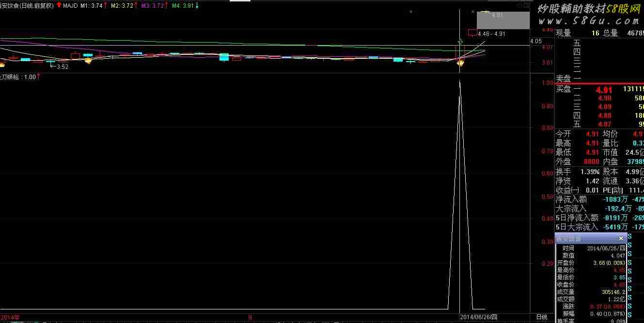Close the 西安饮食 data popup window
644x323 pixels.
coord(621,239)
